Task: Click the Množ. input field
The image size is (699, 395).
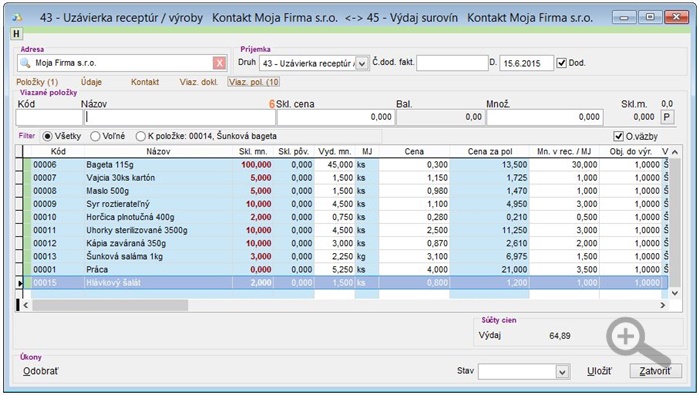Action: pyautogui.click(x=545, y=117)
